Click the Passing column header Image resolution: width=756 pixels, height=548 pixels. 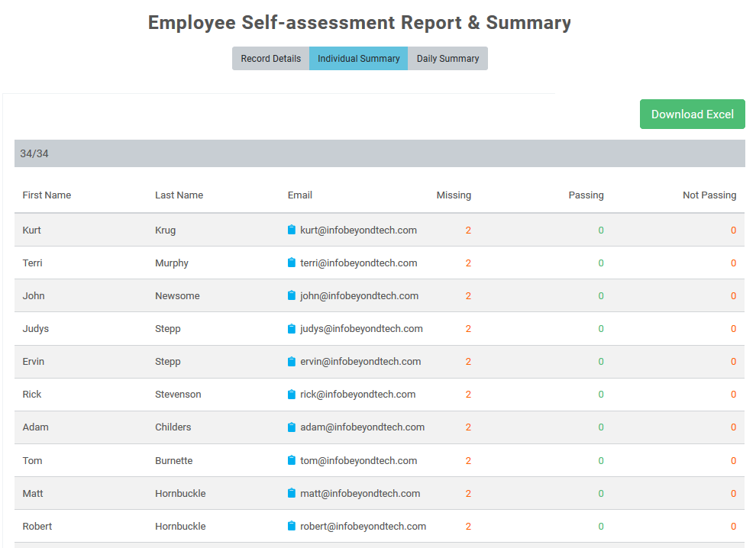tap(586, 195)
